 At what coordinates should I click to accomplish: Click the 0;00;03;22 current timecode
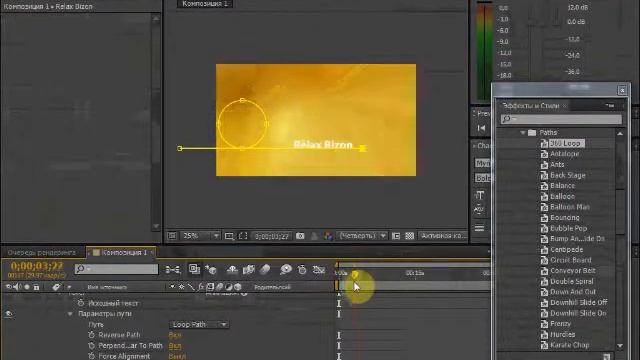[x=37, y=266]
